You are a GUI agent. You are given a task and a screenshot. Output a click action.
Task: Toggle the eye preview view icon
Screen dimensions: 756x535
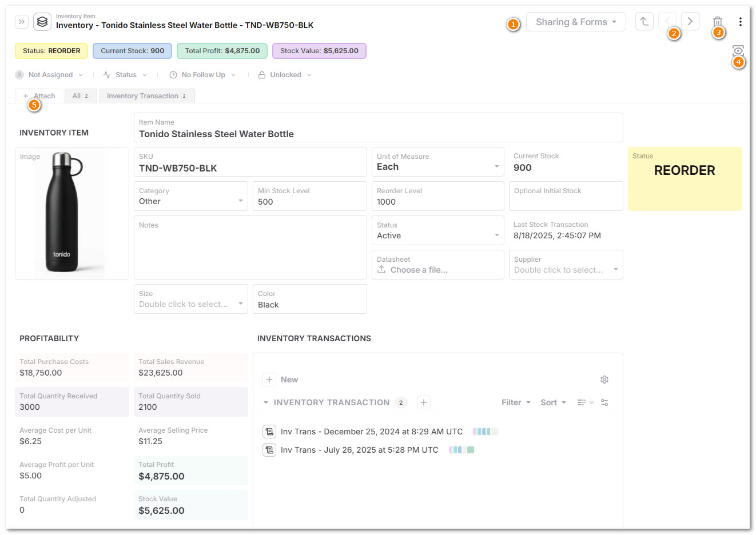[x=738, y=51]
